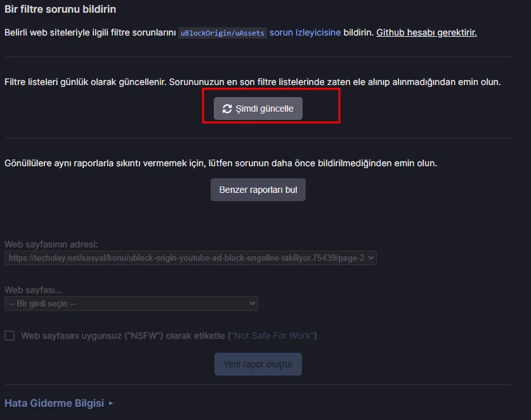Tick the NSFW olarak etiketle checkbox
Image resolution: width=531 pixels, height=420 pixels.
10,336
